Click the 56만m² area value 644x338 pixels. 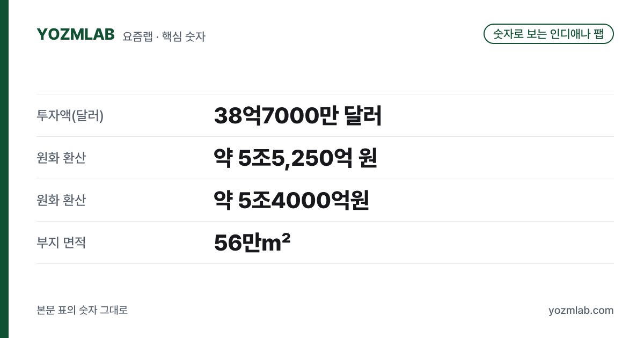coord(252,243)
